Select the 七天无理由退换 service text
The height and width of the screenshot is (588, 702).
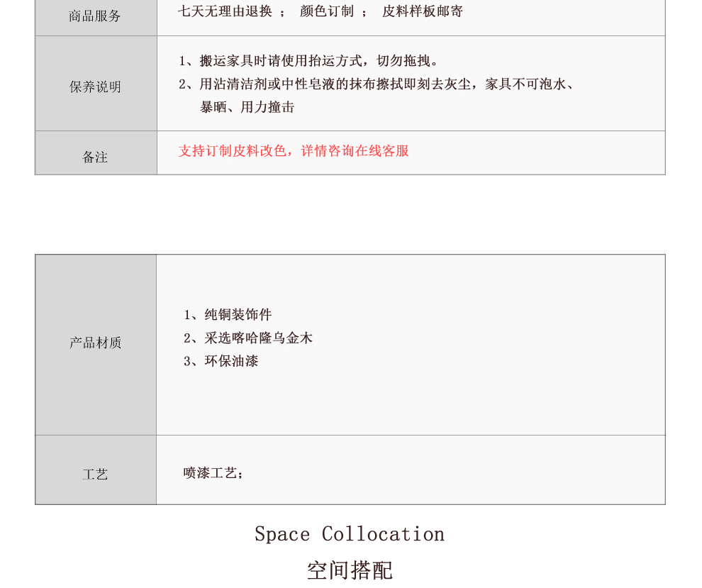[225, 11]
